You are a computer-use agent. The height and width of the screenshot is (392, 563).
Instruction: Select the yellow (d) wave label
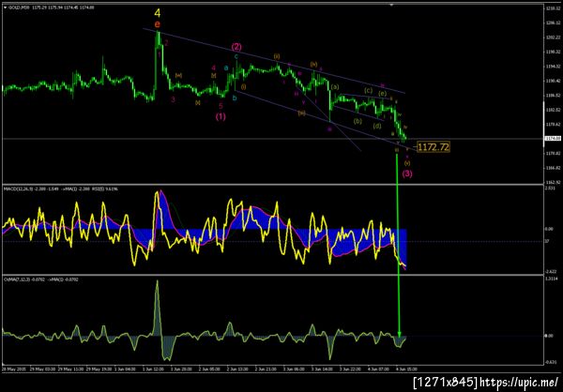click(376, 126)
